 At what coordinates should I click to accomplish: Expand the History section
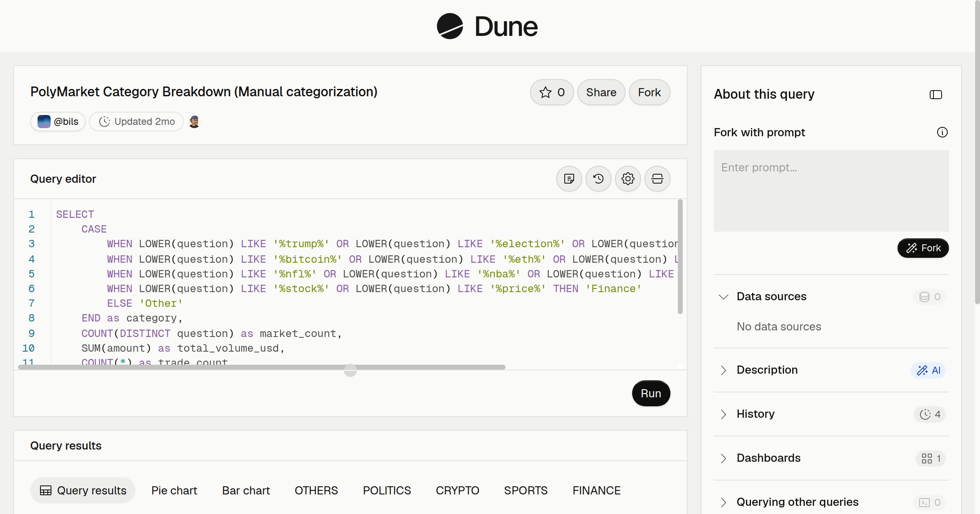click(723, 414)
